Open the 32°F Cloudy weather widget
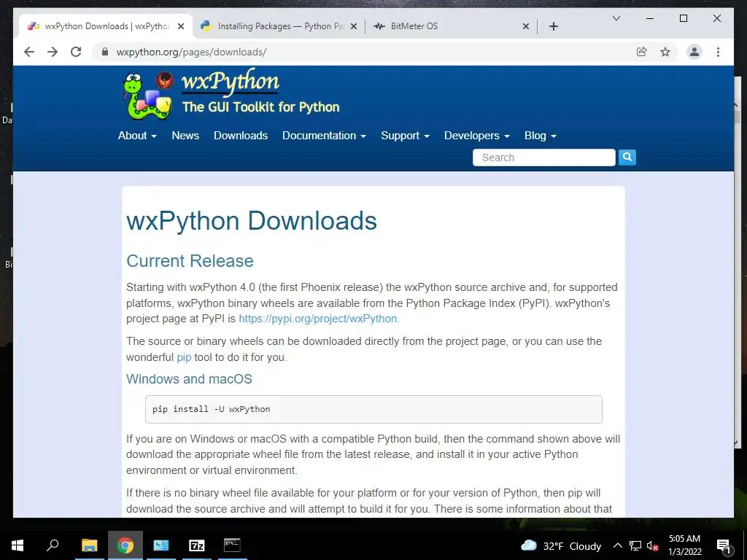The height and width of the screenshot is (560, 747). tap(561, 545)
